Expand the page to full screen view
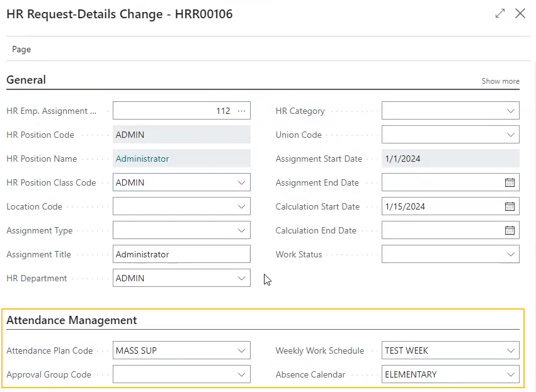Image resolution: width=536 pixels, height=392 pixels. pyautogui.click(x=500, y=13)
